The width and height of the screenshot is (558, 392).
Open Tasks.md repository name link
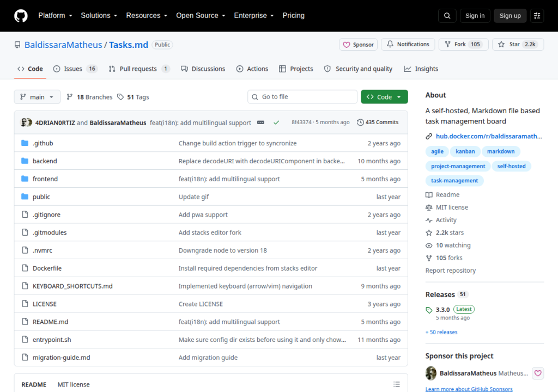129,45
